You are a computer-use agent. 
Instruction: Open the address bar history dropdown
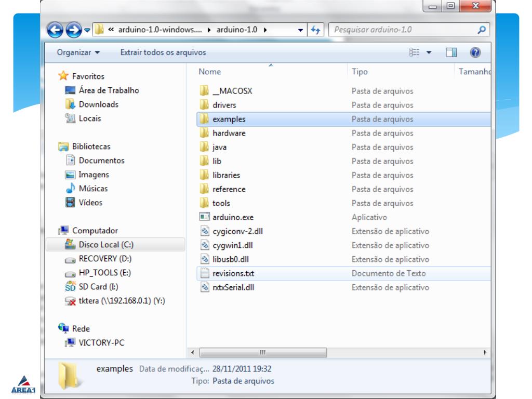[300, 30]
